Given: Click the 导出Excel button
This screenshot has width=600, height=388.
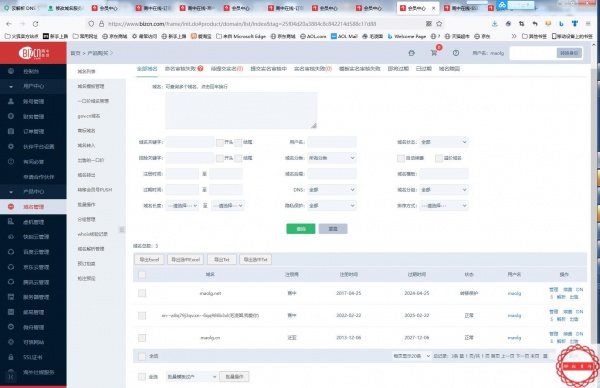Looking at the screenshot, I should point(149,259).
